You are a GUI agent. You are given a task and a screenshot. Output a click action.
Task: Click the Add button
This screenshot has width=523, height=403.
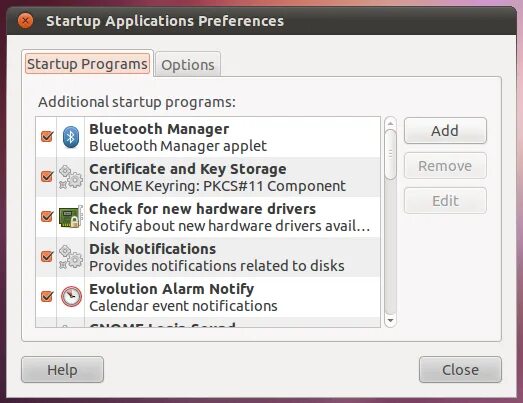(445, 131)
